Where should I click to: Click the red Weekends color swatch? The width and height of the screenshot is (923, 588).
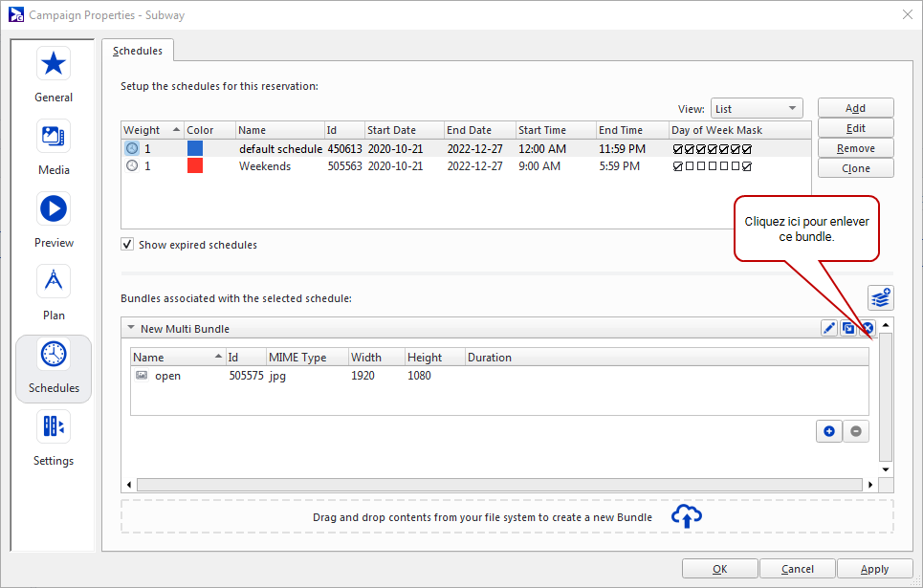pos(195,166)
